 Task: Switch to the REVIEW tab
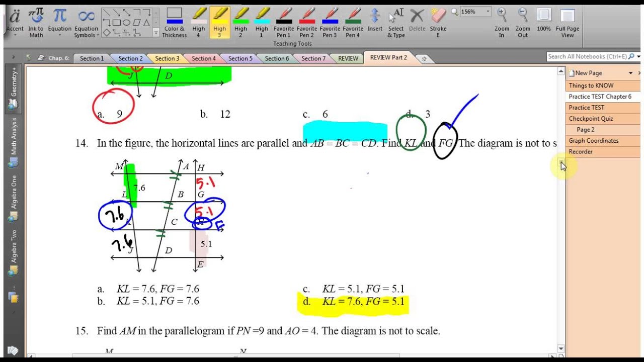click(348, 58)
